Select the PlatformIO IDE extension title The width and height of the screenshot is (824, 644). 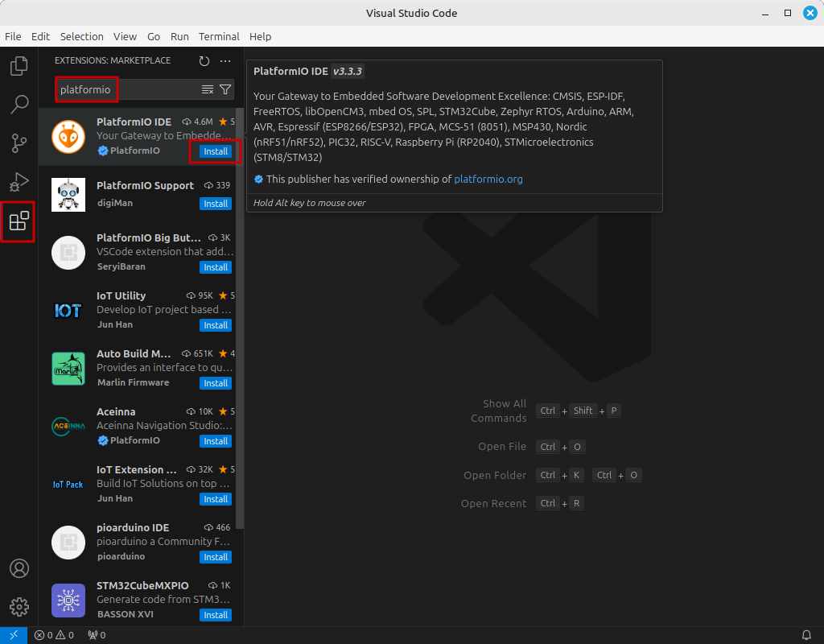[x=134, y=122]
